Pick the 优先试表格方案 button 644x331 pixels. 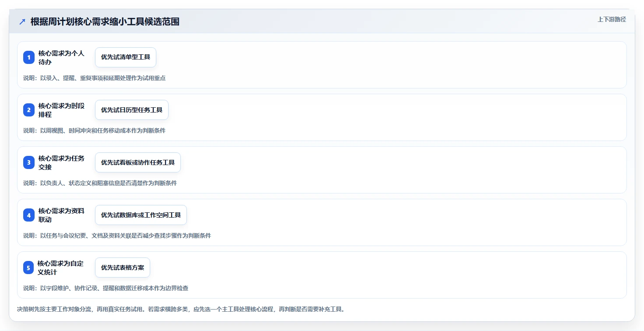pyautogui.click(x=123, y=268)
